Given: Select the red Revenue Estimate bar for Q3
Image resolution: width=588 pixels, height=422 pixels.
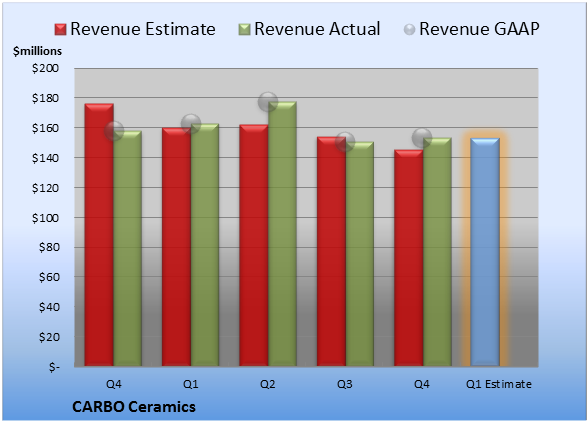Looking at the screenshot, I should coord(331,251).
